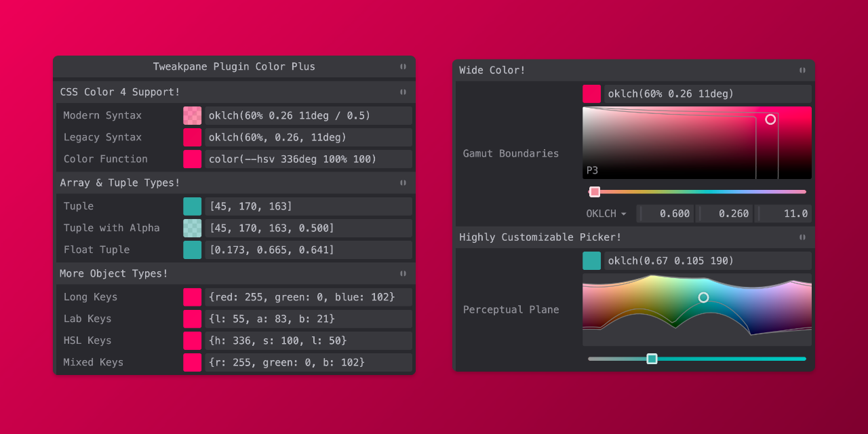Viewport: 868px width, 434px height.
Task: Click the Float Tuple label
Action: [x=96, y=250]
